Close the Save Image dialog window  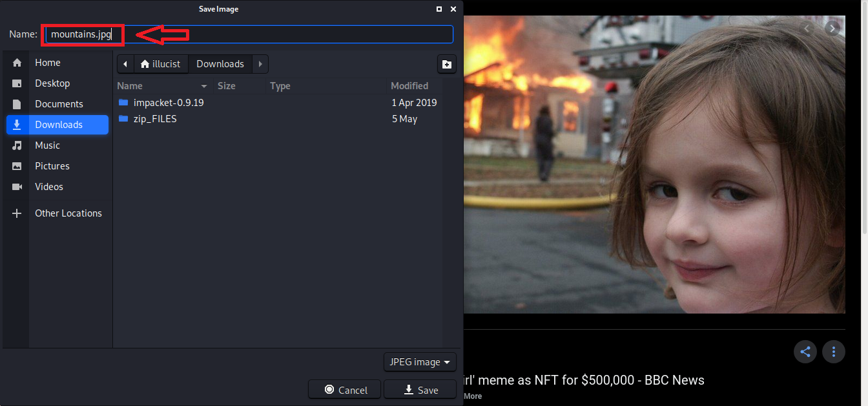(x=453, y=9)
